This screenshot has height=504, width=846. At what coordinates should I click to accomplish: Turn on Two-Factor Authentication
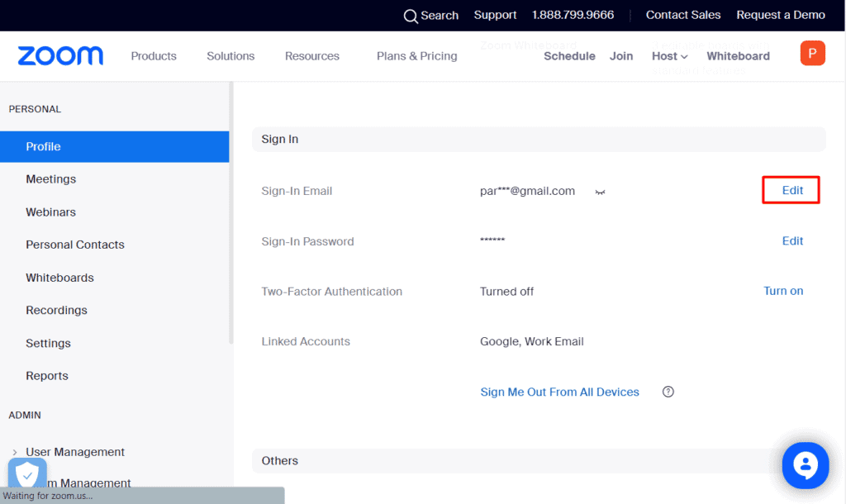click(x=782, y=291)
